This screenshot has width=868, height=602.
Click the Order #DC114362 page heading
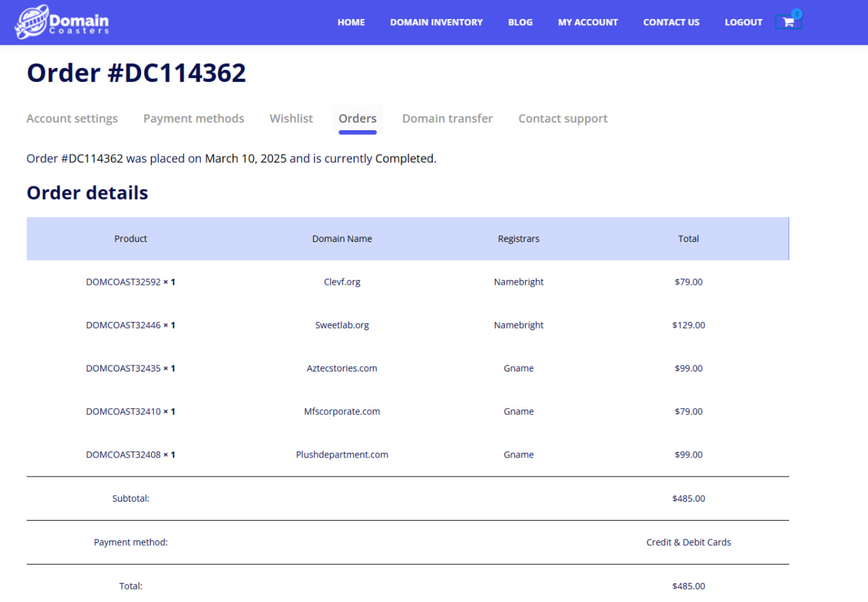pos(136,73)
